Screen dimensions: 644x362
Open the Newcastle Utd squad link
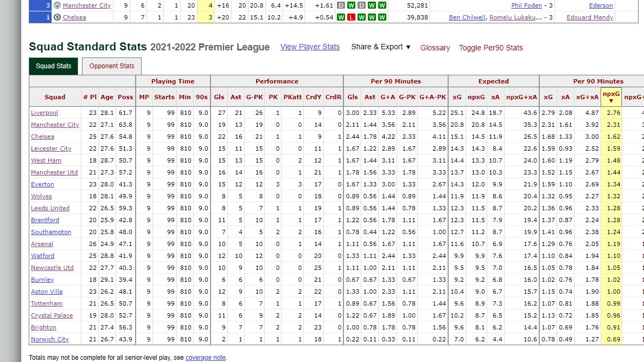52,268
